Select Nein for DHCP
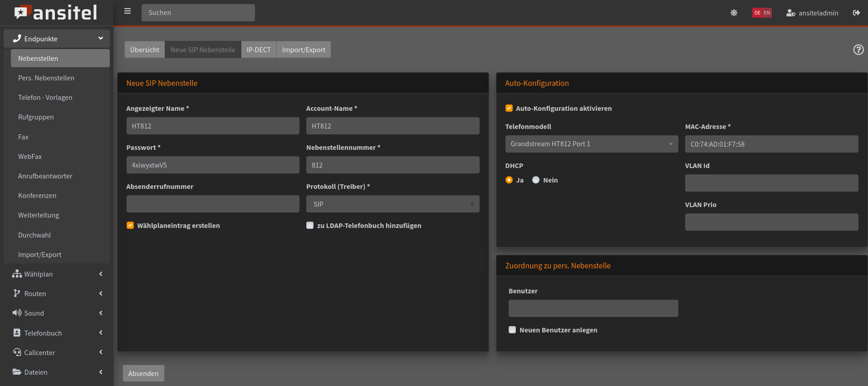868x386 pixels. pos(536,180)
